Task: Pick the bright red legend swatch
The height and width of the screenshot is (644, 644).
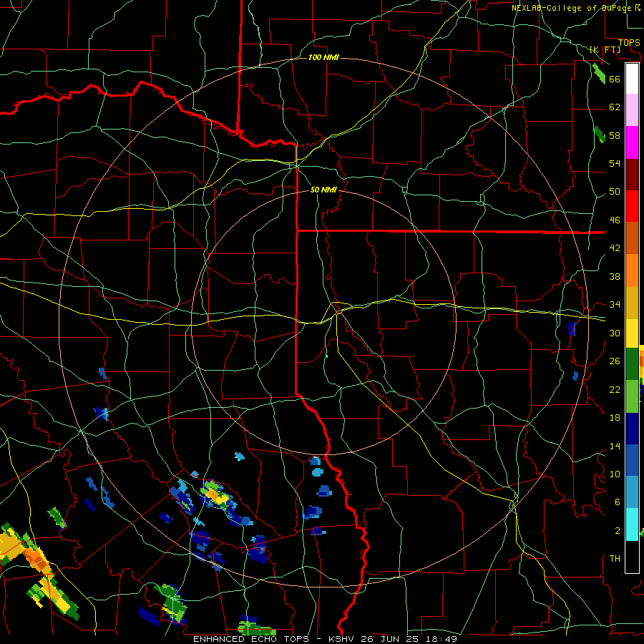Action: (632, 206)
